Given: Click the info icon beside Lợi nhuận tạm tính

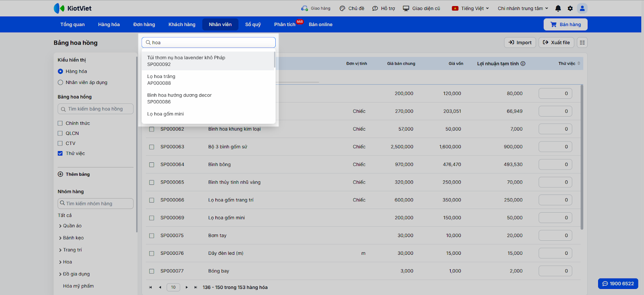Looking at the screenshot, I should coord(523,64).
